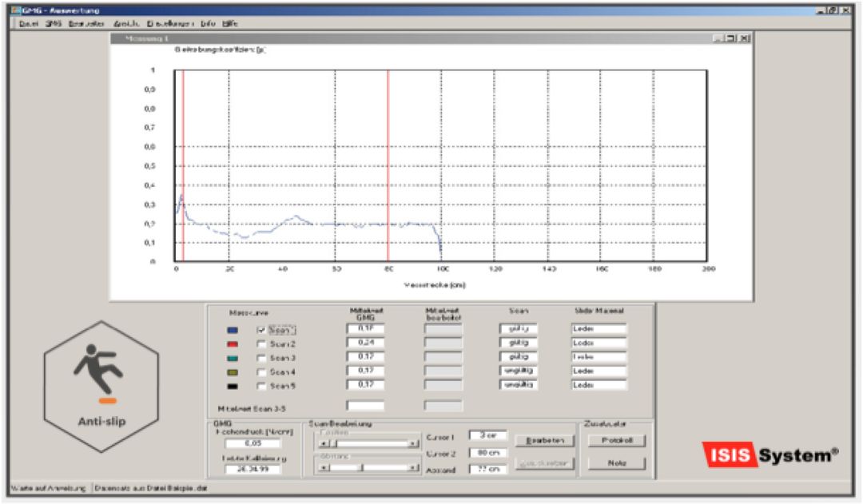Click right arrow of lower Scan-Bearbeitung scrollbar
This screenshot has height=504, width=863.
click(x=413, y=468)
